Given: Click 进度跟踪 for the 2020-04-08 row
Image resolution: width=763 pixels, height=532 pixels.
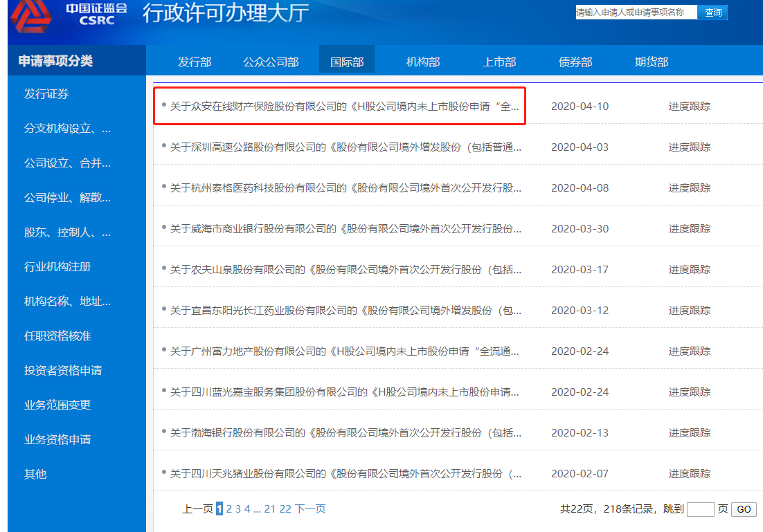Looking at the screenshot, I should tap(690, 188).
